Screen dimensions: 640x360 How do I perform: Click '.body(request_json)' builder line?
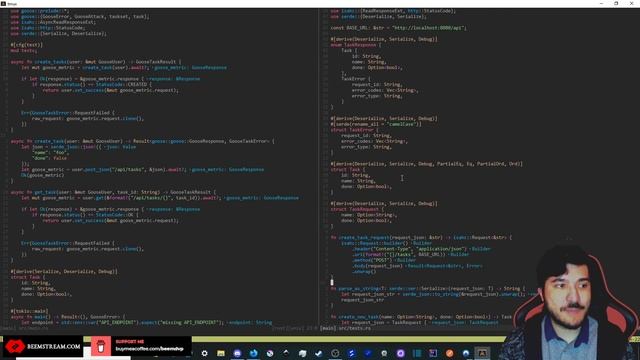tap(417, 266)
